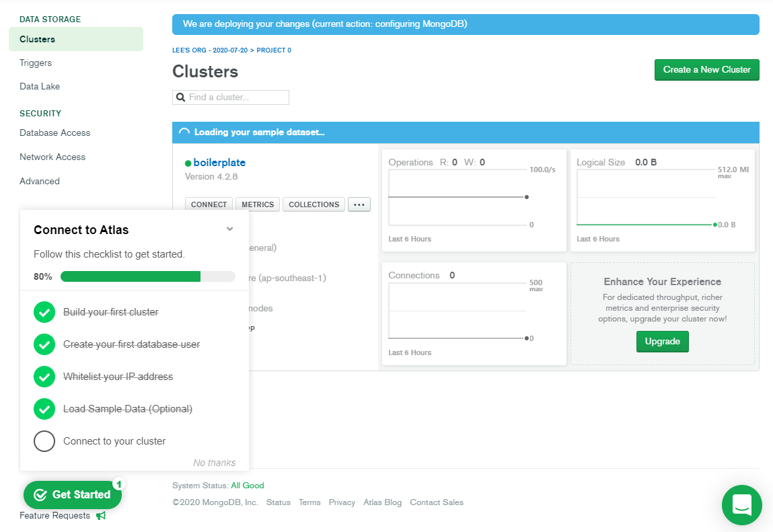Image resolution: width=773 pixels, height=532 pixels.
Task: Open Feature Requests link
Action: (x=54, y=516)
